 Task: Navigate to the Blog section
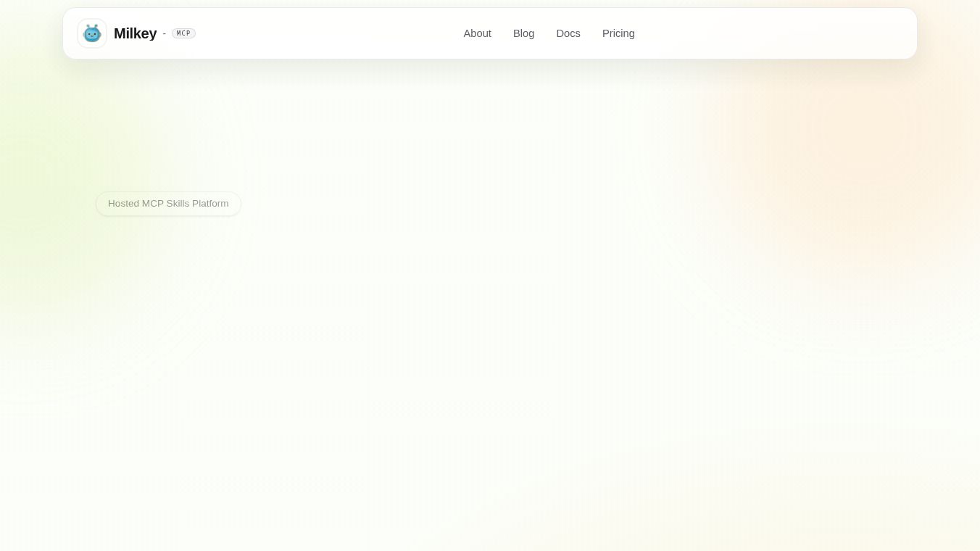pos(523,33)
